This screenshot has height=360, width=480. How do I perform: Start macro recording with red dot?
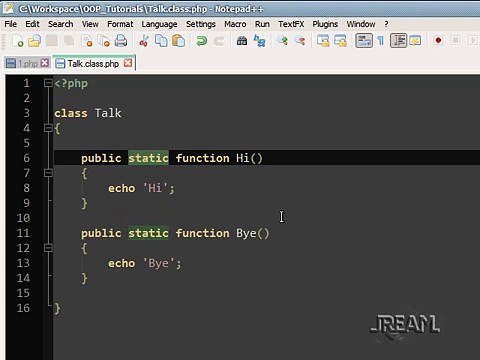coord(438,41)
